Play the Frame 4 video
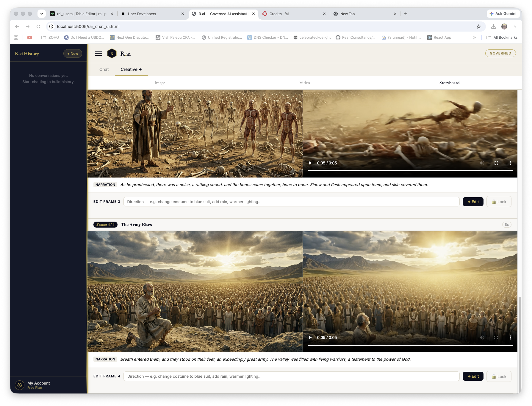This screenshot has width=532, height=406. 310,337
